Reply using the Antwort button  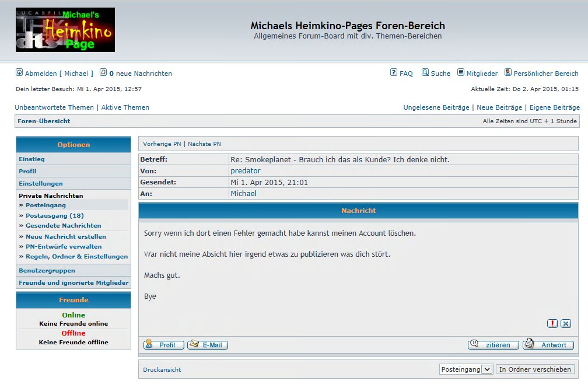coord(548,345)
